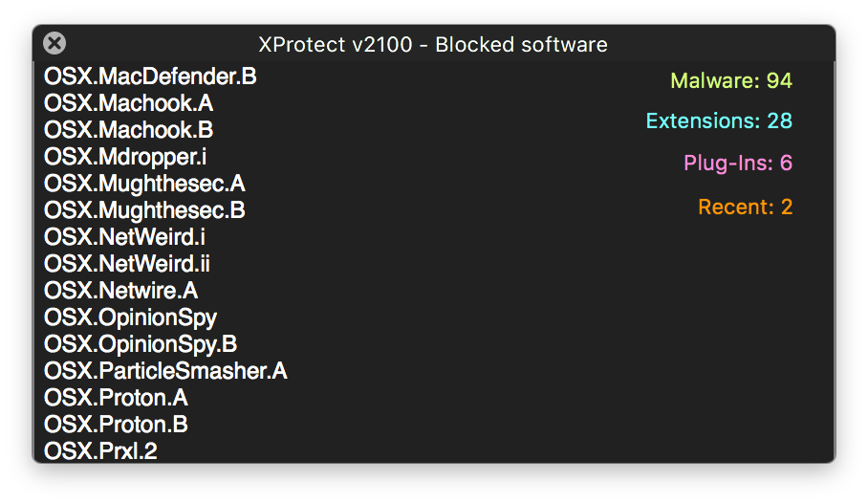Pick OSX.Netwire.A from the list
Screen dimensions: 868x503
pos(120,291)
